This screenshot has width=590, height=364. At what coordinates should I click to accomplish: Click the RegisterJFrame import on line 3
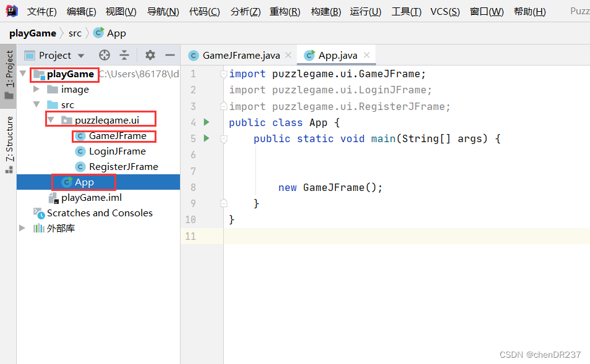coord(340,107)
